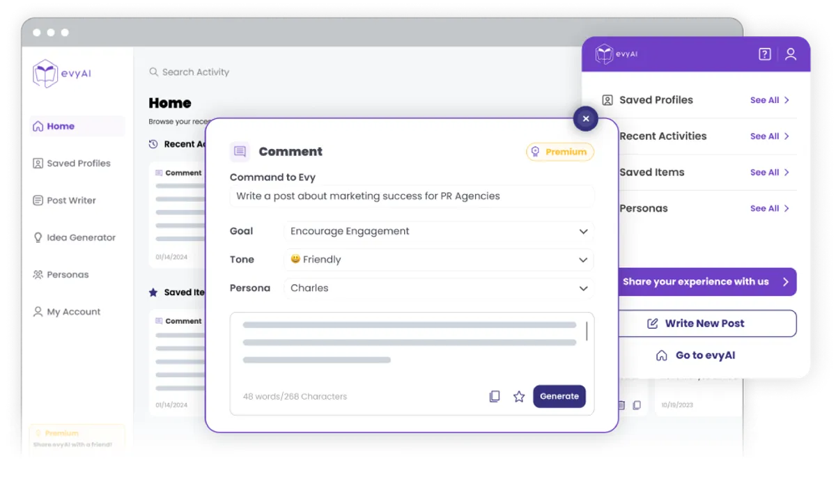This screenshot has width=836, height=504.
Task: Click Saved Profiles icon in extension panel
Action: point(607,100)
